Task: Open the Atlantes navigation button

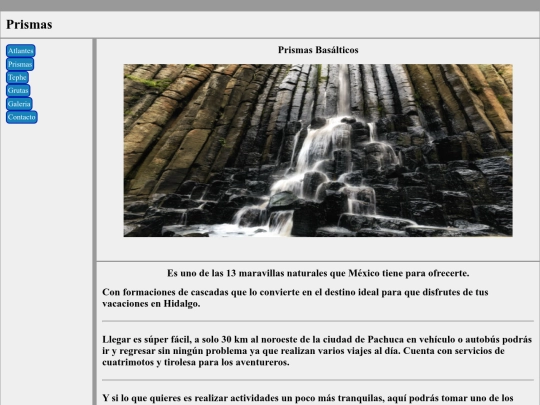Action: click(x=21, y=51)
